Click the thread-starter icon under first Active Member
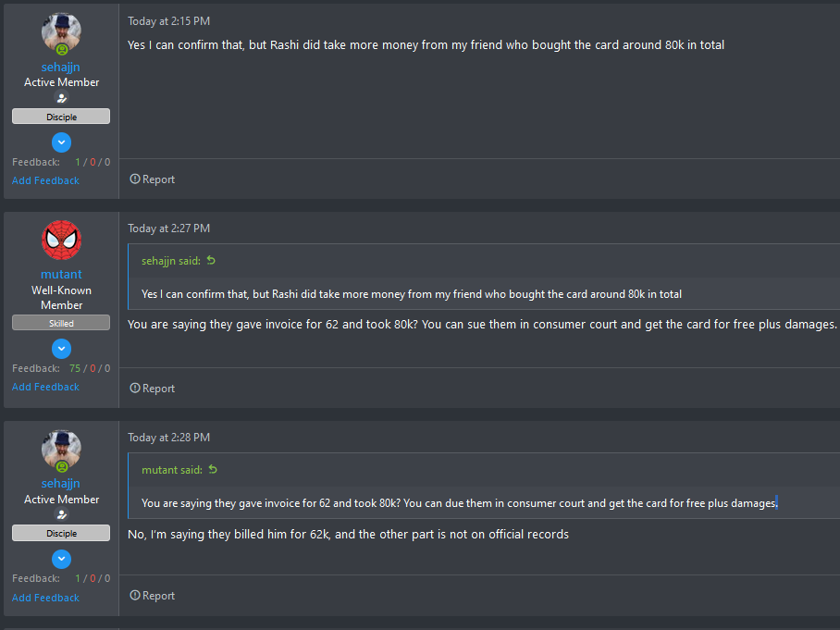The height and width of the screenshot is (630, 840). [x=62, y=98]
